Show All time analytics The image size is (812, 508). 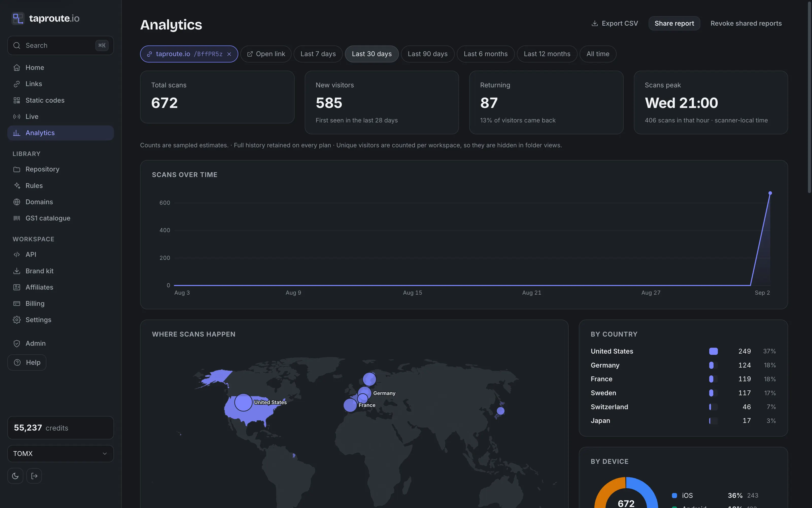point(598,54)
